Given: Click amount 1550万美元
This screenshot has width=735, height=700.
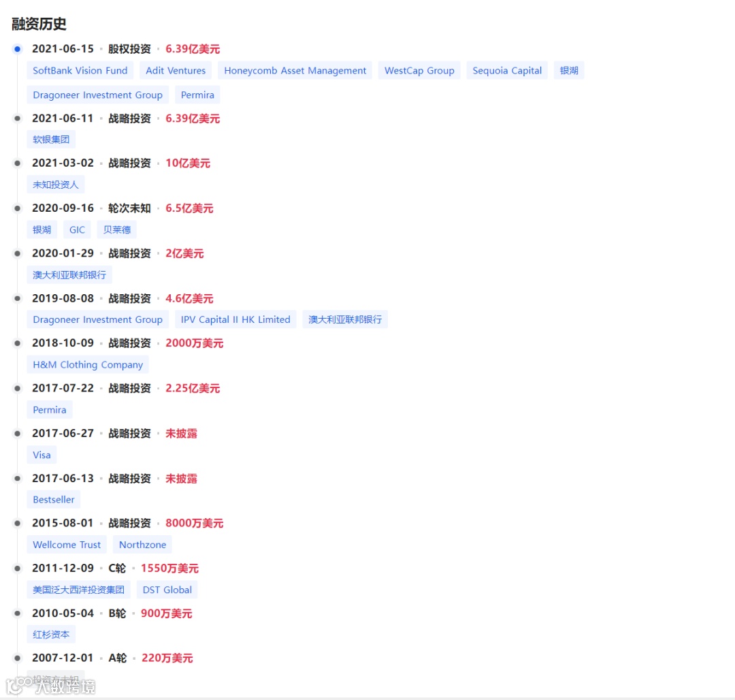Looking at the screenshot, I should coord(169,569).
